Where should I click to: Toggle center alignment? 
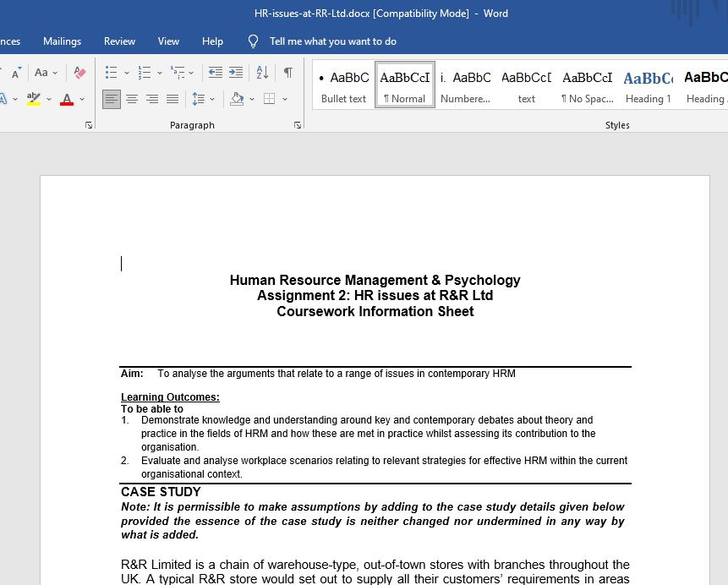click(x=132, y=99)
